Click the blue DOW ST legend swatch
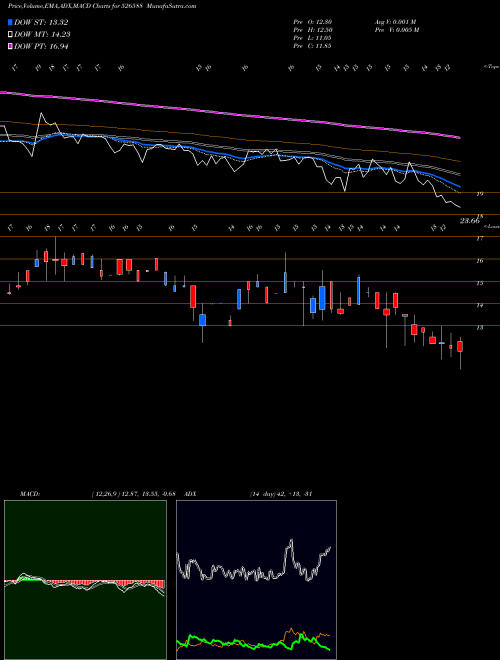Image resolution: width=500 pixels, height=660 pixels. (10, 22)
